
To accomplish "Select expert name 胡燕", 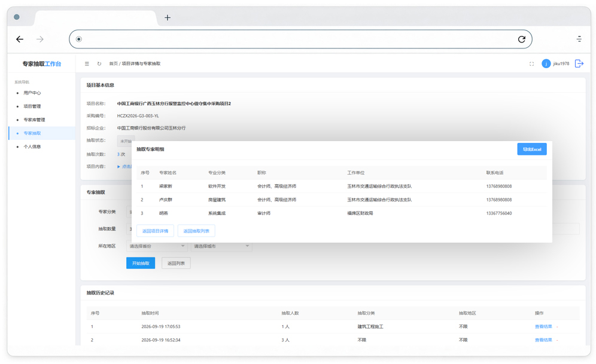I will point(163,213).
